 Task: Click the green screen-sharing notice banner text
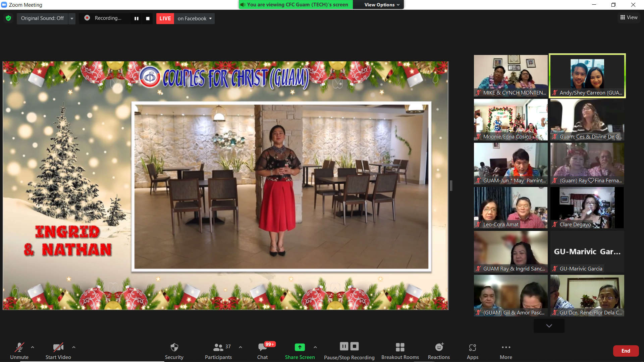tap(298, 5)
